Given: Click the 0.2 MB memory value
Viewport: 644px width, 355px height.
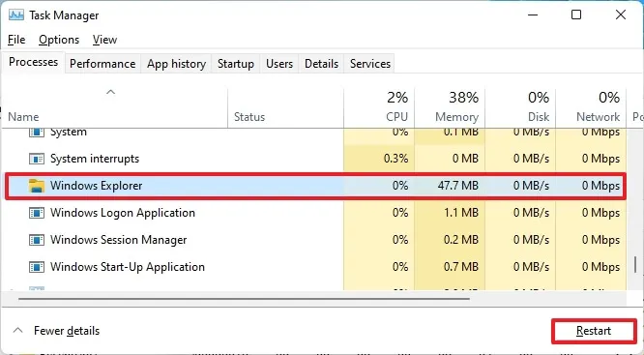Looking at the screenshot, I should [461, 240].
